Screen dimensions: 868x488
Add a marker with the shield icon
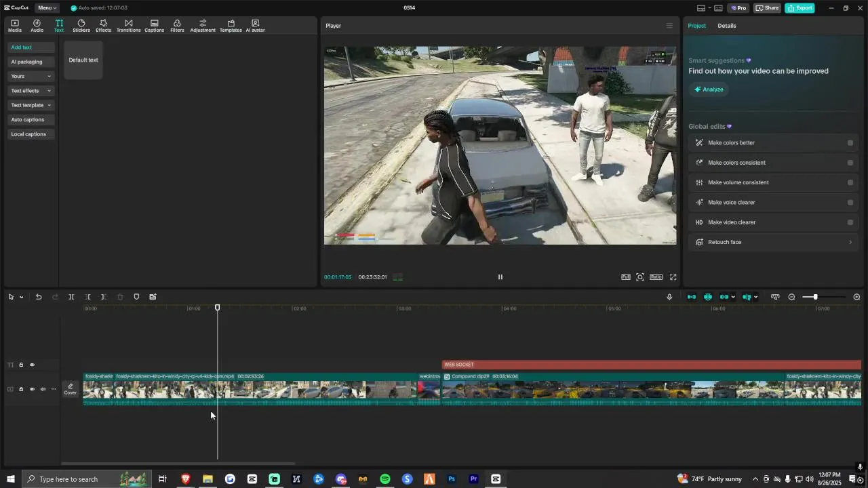pos(136,297)
